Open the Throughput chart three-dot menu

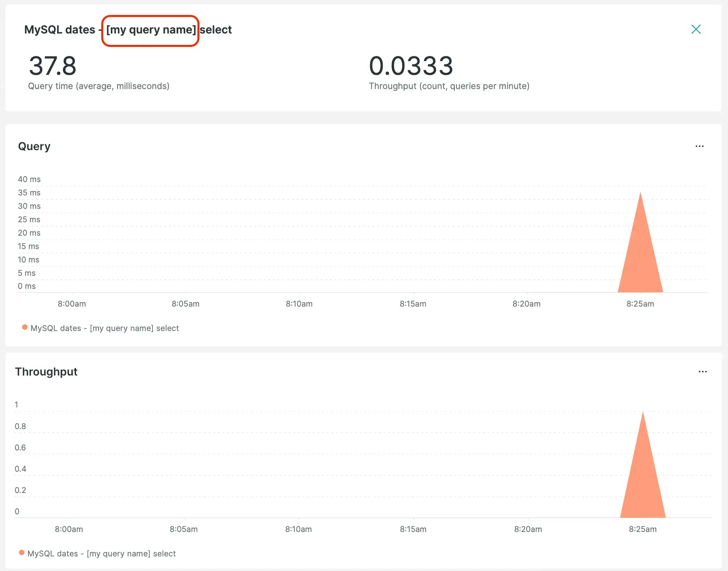pyautogui.click(x=702, y=372)
